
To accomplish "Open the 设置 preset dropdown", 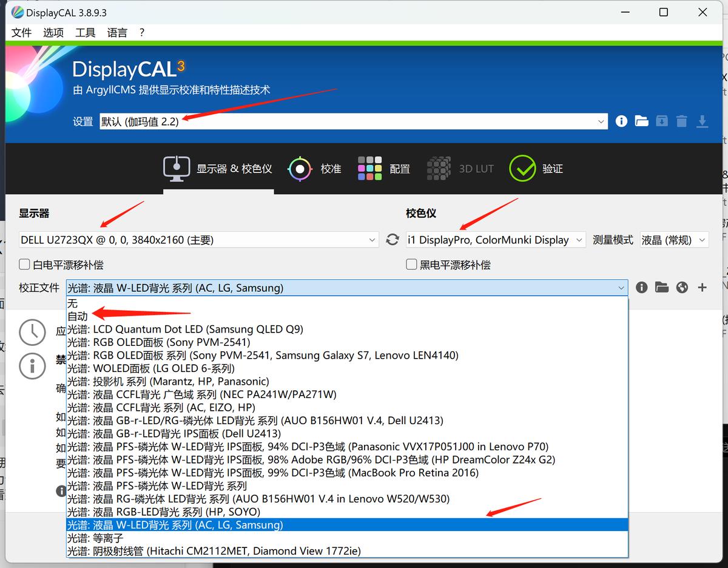I will 353,121.
